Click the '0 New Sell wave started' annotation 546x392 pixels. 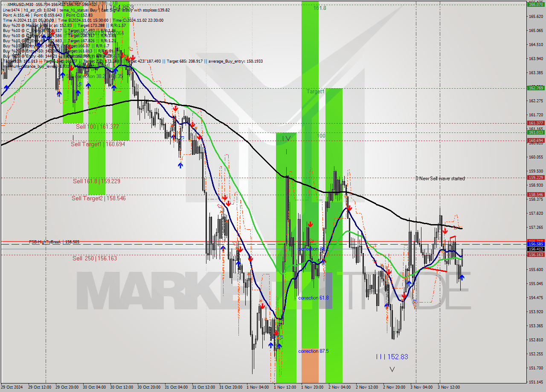coord(441,179)
